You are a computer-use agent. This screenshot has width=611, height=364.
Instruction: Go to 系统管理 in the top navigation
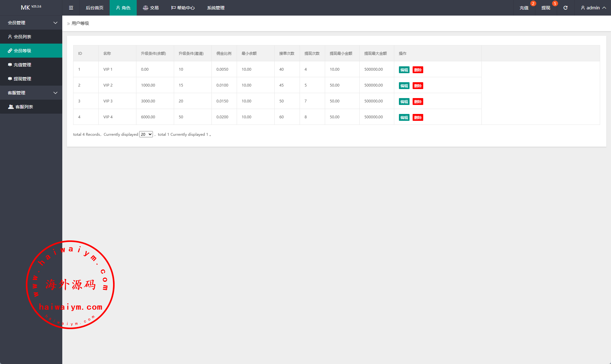pos(216,8)
